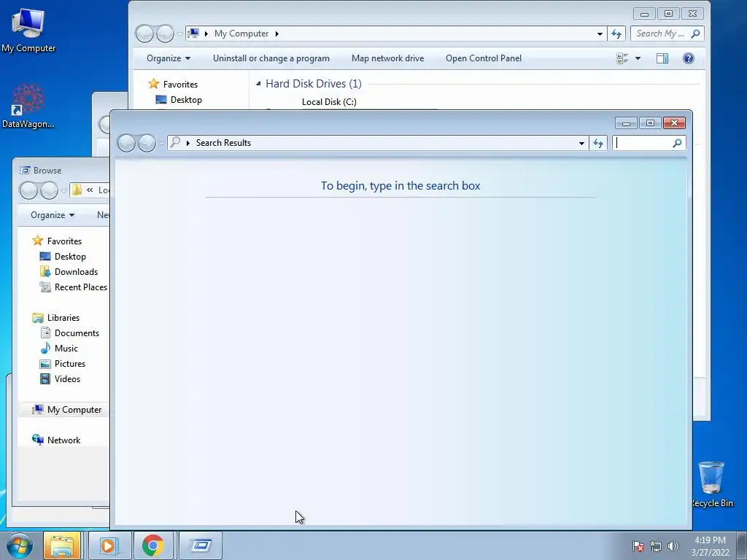The height and width of the screenshot is (560, 747).
Task: Click Map network drive
Action: [388, 58]
